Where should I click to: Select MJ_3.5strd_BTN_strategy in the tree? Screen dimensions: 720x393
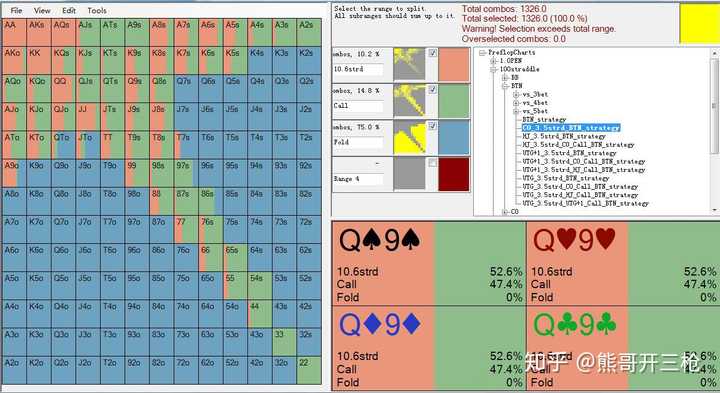coord(564,136)
